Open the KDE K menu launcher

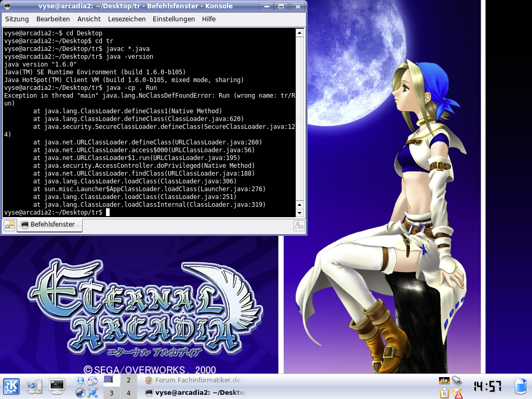pyautogui.click(x=11, y=387)
